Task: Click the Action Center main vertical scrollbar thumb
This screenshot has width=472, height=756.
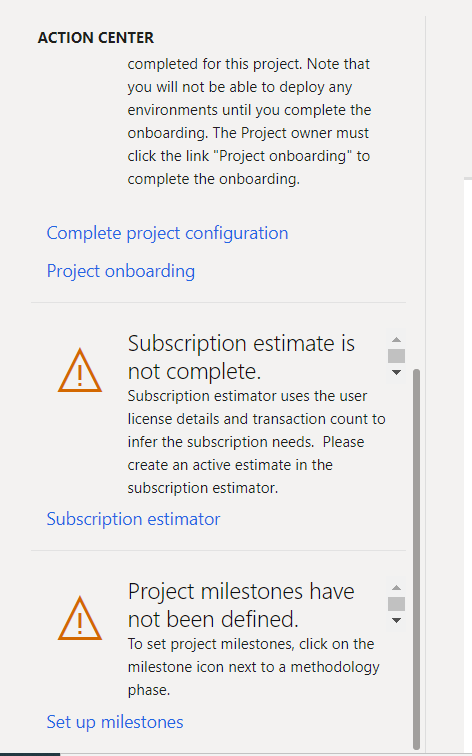Action: 417,559
